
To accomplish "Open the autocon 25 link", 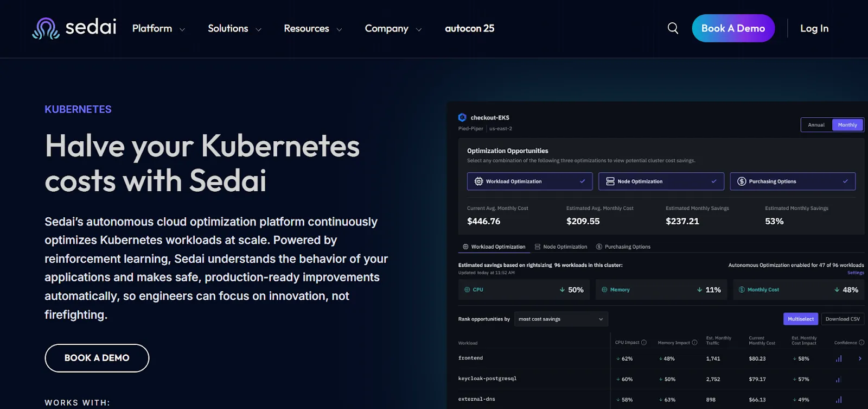I will pos(470,28).
